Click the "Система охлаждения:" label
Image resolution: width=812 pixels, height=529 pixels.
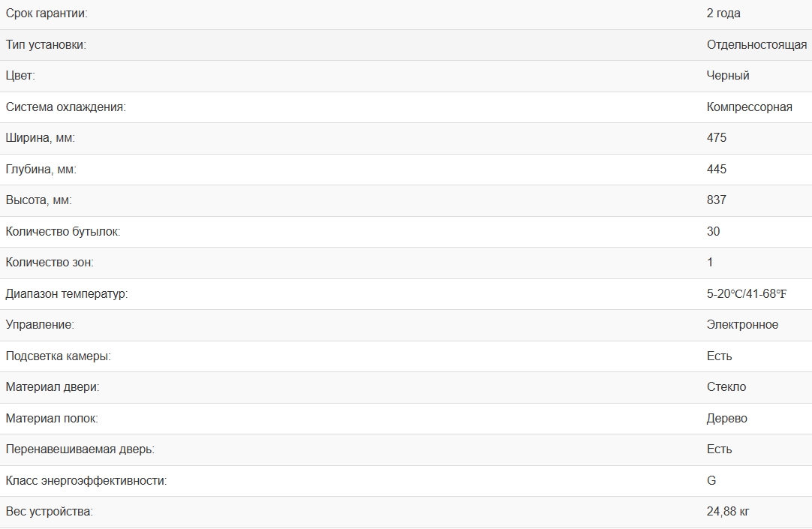(x=65, y=107)
